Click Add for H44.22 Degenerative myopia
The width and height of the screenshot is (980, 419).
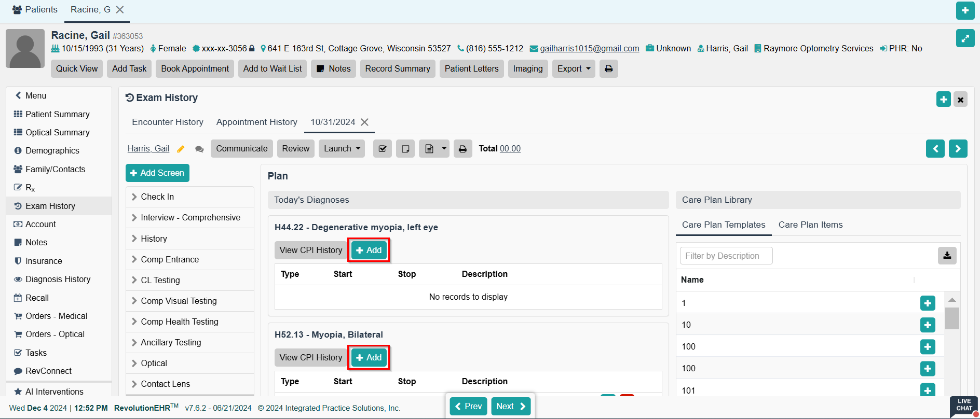[x=369, y=250]
